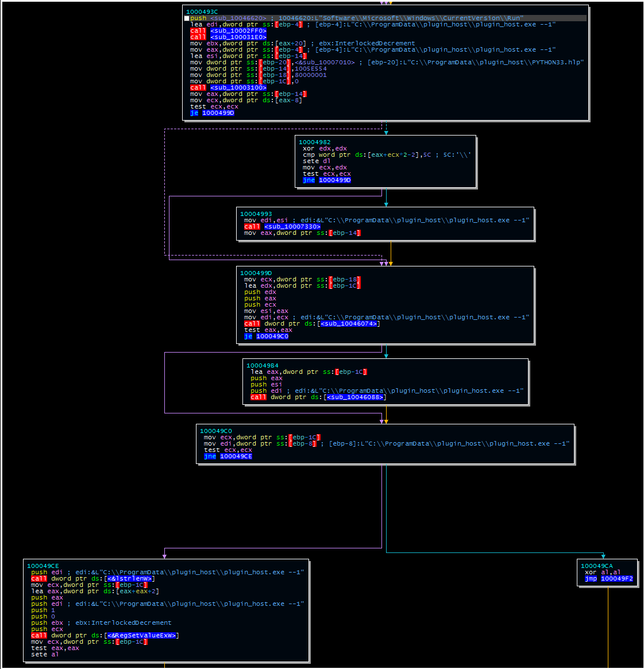644x669 pixels.
Task: Click the call <sub_100031E0> instruction
Action: click(228, 37)
